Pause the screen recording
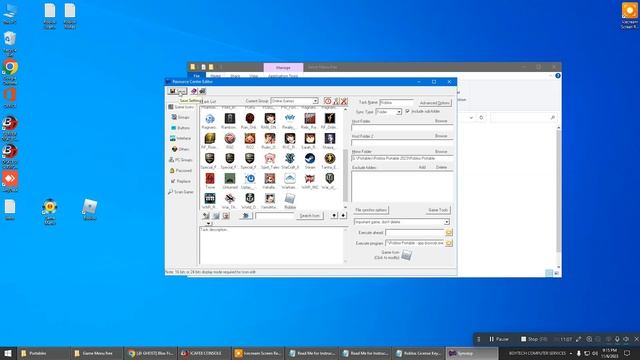 [x=498, y=339]
